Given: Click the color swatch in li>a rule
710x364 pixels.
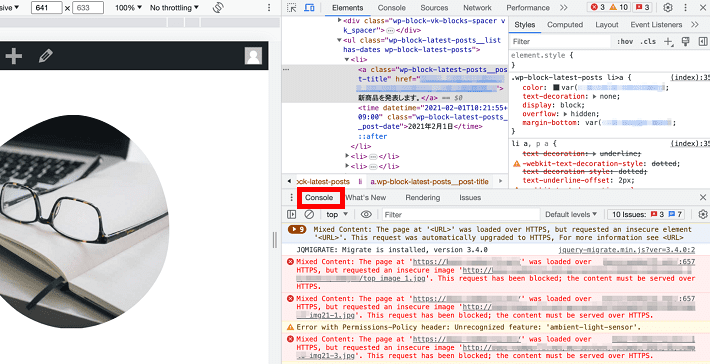Looking at the screenshot, I should pos(556,88).
